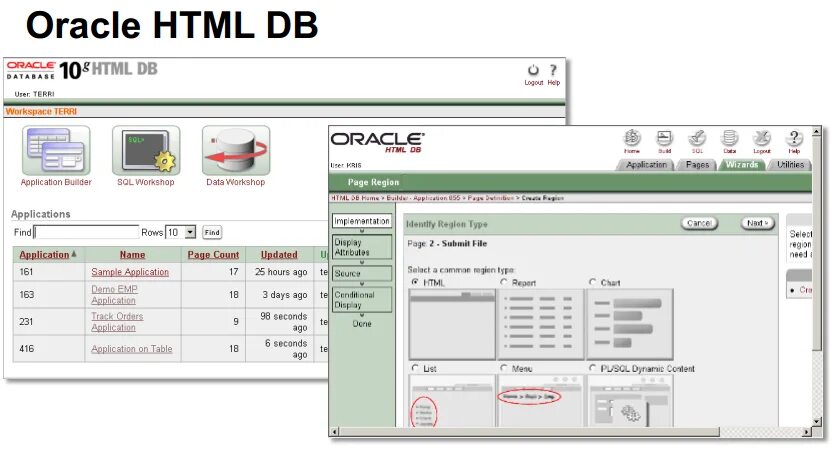Viewport: 835px width, 450px height.
Task: Sort by the Updated column header
Action: click(279, 255)
